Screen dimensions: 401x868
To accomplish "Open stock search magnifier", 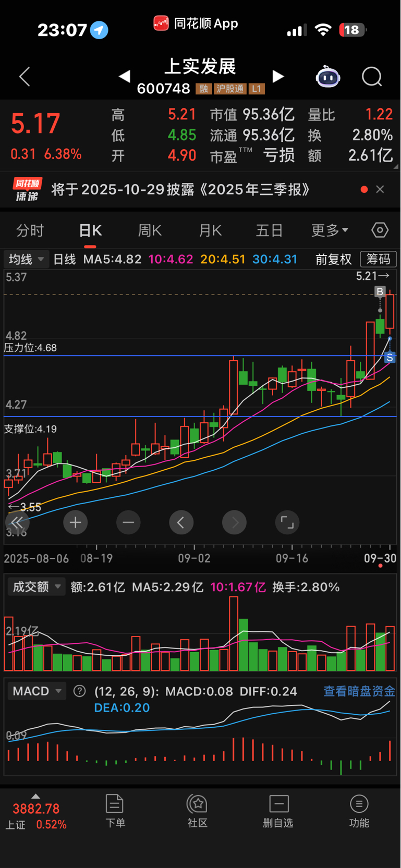I will pyautogui.click(x=372, y=77).
